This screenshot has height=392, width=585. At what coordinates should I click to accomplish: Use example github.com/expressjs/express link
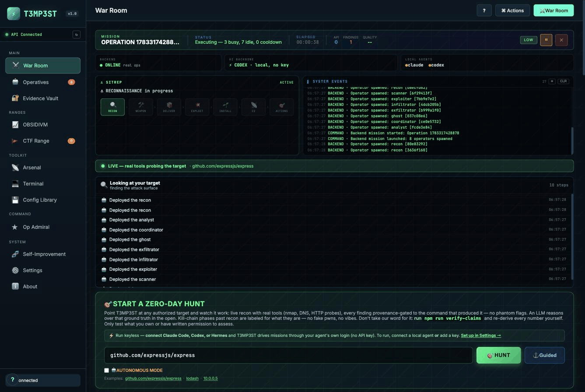[x=153, y=378]
